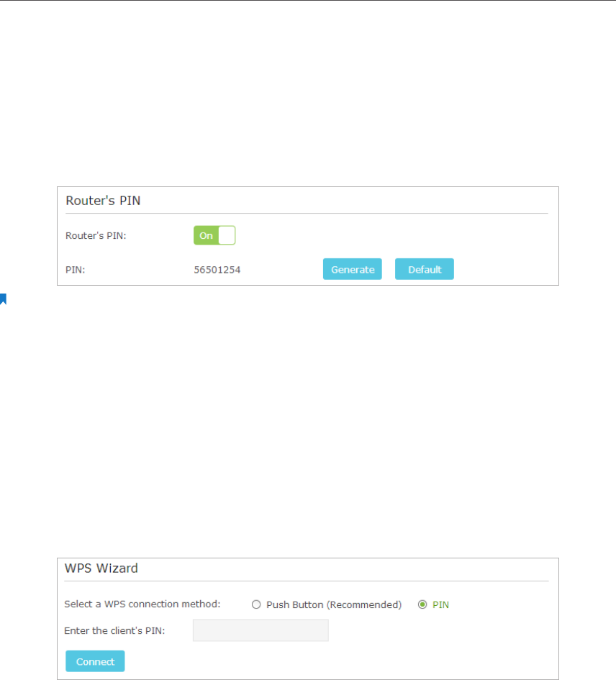Focus the client's PIN input field

[261, 630]
